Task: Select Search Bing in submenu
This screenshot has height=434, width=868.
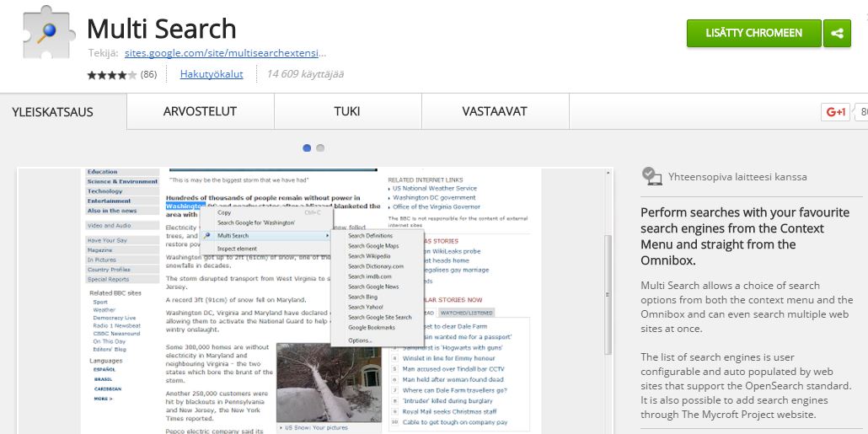Action: (x=362, y=297)
